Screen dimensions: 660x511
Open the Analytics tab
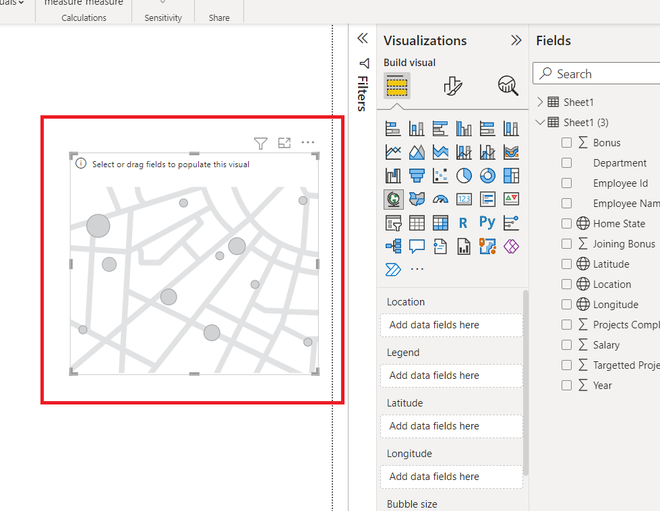click(508, 86)
